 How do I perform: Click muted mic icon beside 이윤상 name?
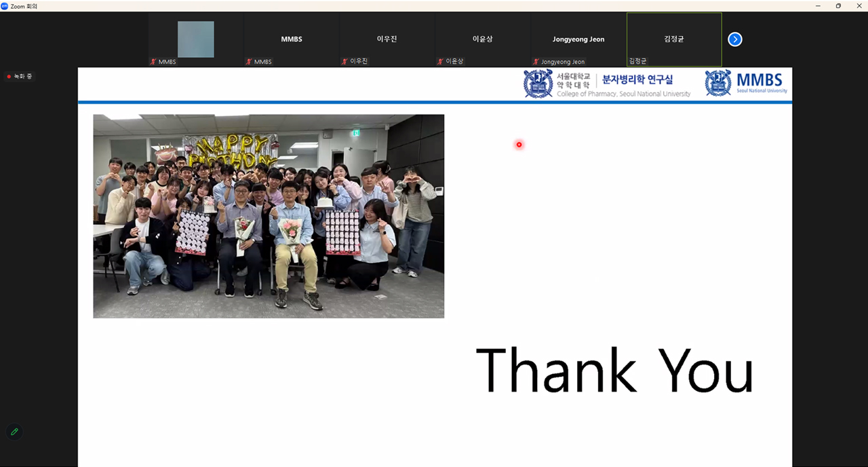coord(441,62)
